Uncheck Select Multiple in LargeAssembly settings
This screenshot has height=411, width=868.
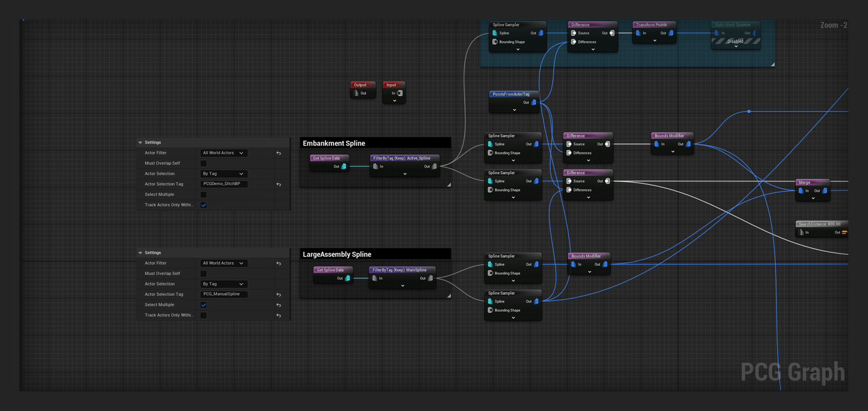pos(203,304)
